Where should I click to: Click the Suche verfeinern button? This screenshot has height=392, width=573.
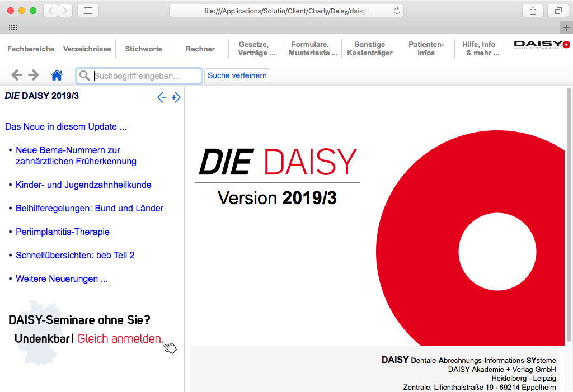coord(237,75)
